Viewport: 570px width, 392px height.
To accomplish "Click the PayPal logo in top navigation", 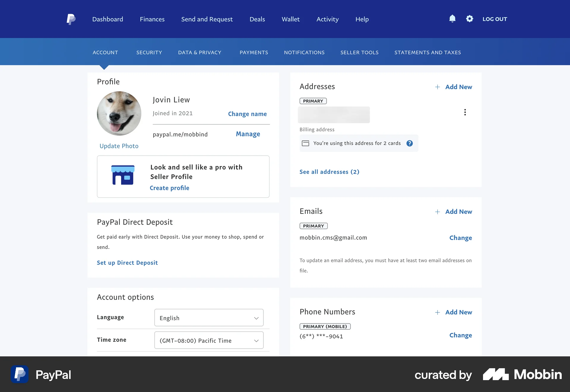I will pos(71,19).
